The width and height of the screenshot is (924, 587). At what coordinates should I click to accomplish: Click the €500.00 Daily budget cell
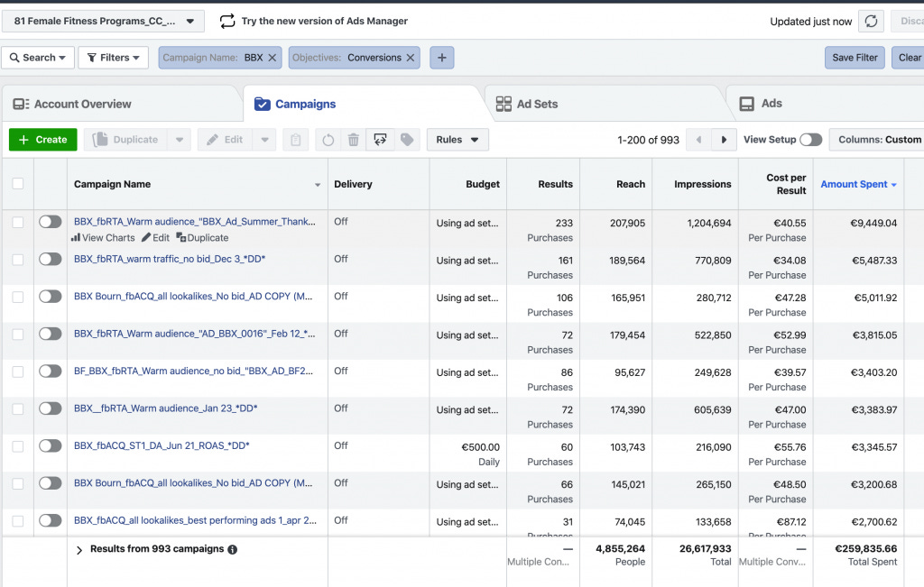pos(480,454)
